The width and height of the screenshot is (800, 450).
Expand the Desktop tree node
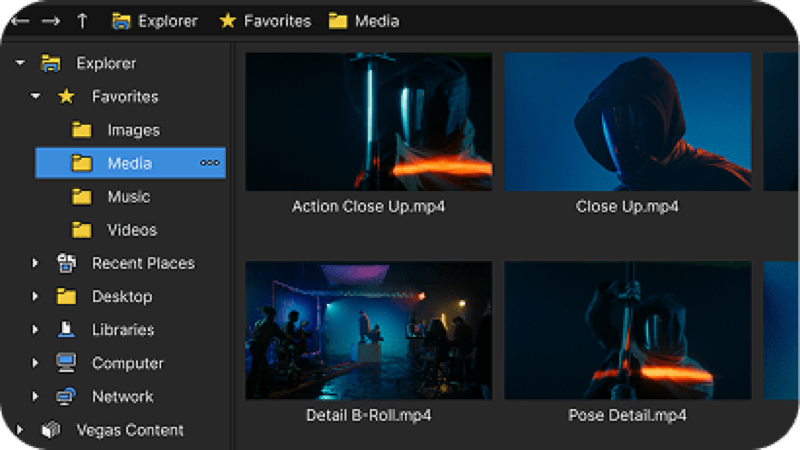click(x=35, y=296)
